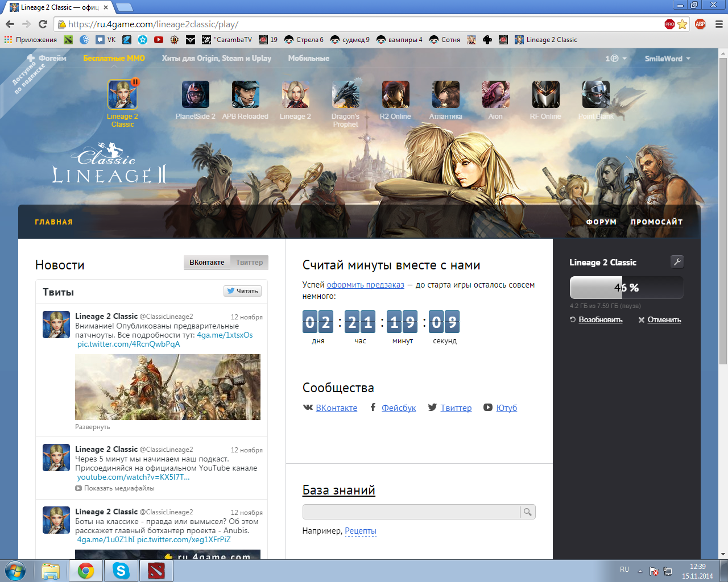The width and height of the screenshot is (728, 582).
Task: Select the RF Online game icon
Action: pos(546,94)
